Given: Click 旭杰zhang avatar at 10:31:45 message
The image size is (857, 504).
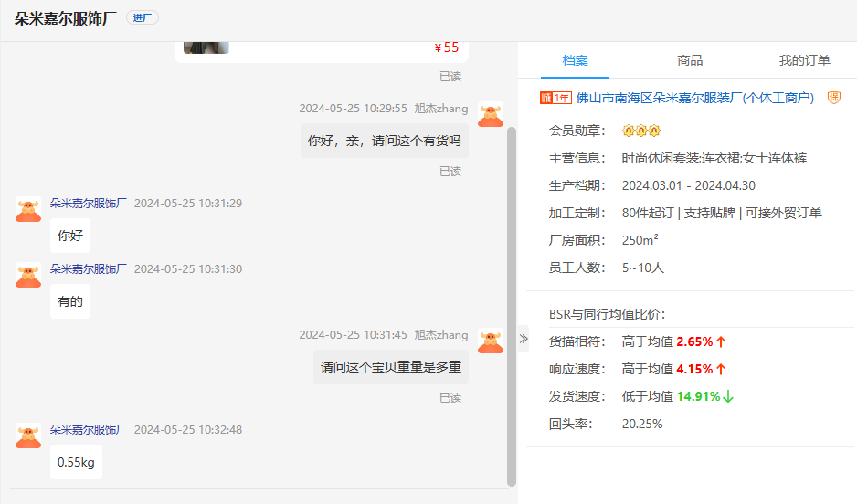Looking at the screenshot, I should click(x=491, y=341).
